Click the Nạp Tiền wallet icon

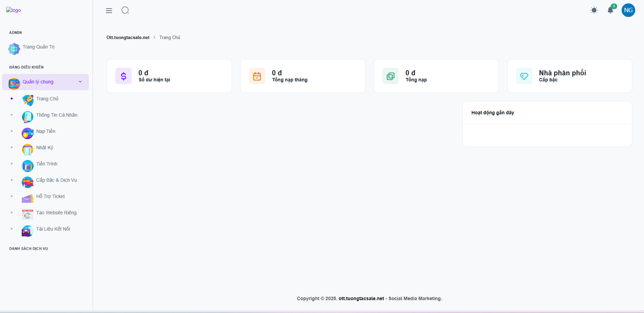[27, 133]
